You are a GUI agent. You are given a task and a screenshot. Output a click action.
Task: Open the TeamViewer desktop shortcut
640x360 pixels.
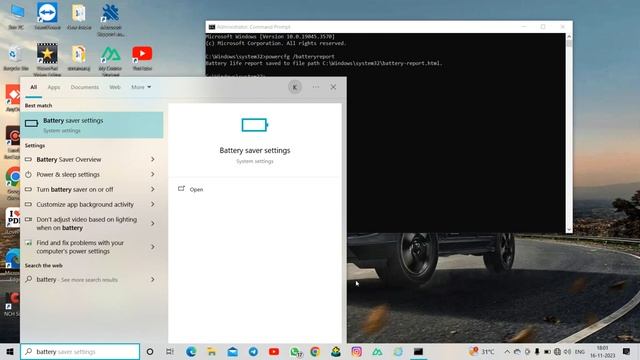47,16
